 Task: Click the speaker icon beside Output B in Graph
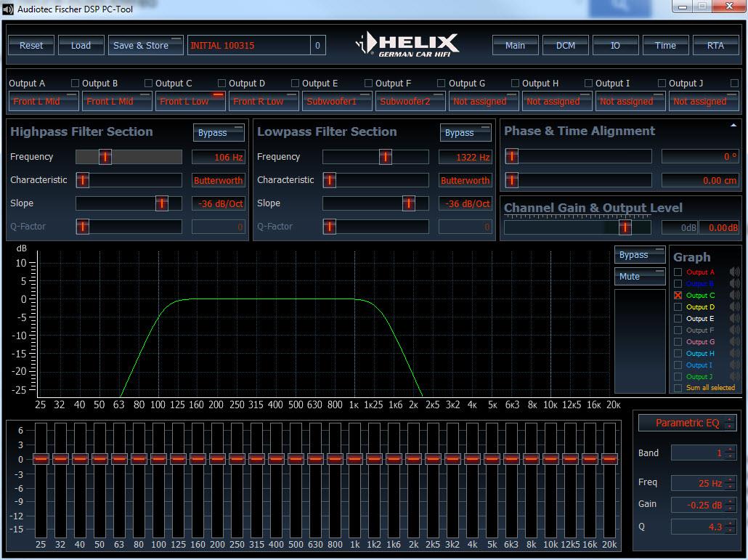(x=735, y=284)
